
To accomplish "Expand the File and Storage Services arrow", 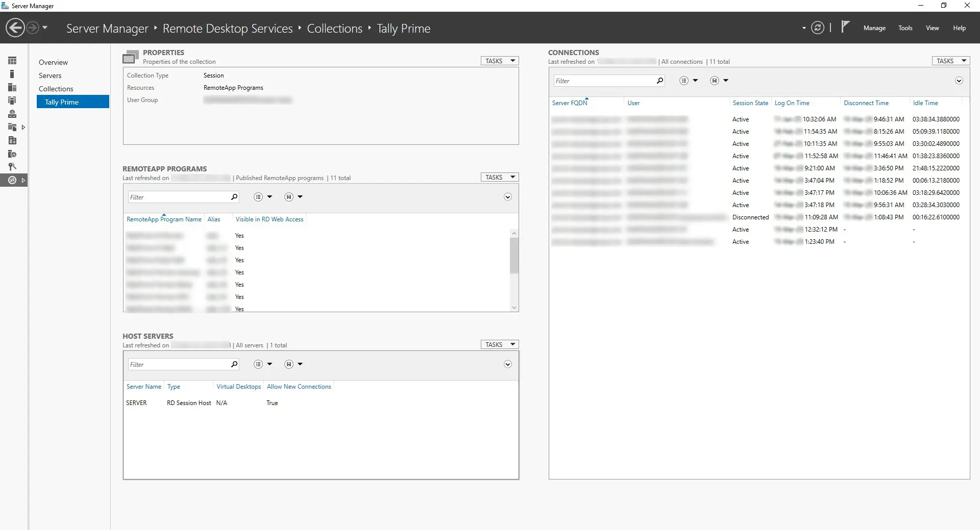I will click(x=23, y=128).
